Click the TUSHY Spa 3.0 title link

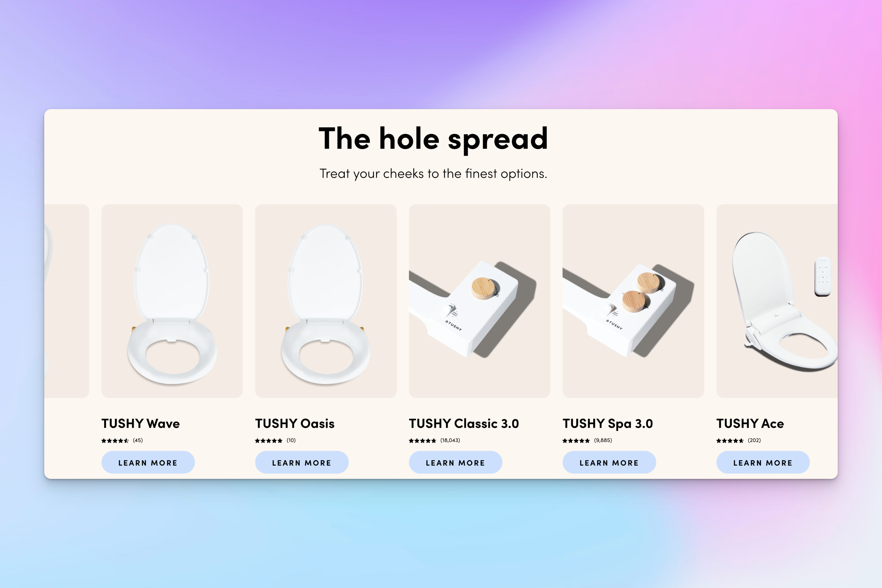pyautogui.click(x=608, y=424)
